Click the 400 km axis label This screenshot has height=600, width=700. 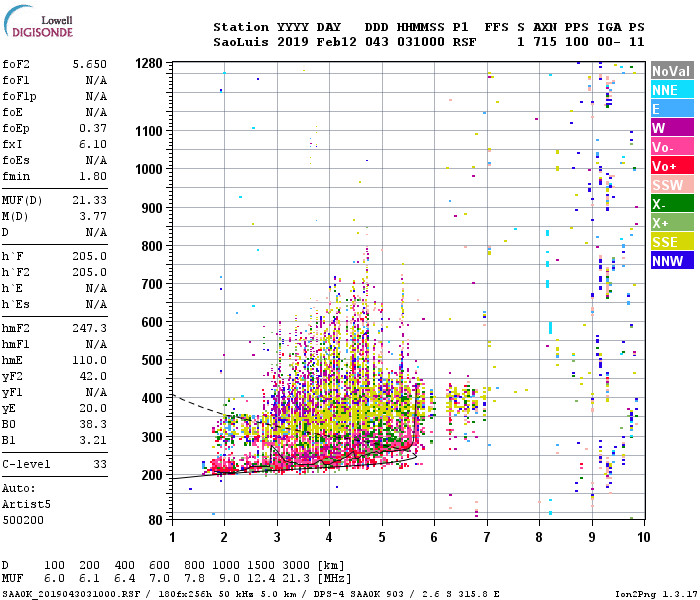tap(152, 398)
